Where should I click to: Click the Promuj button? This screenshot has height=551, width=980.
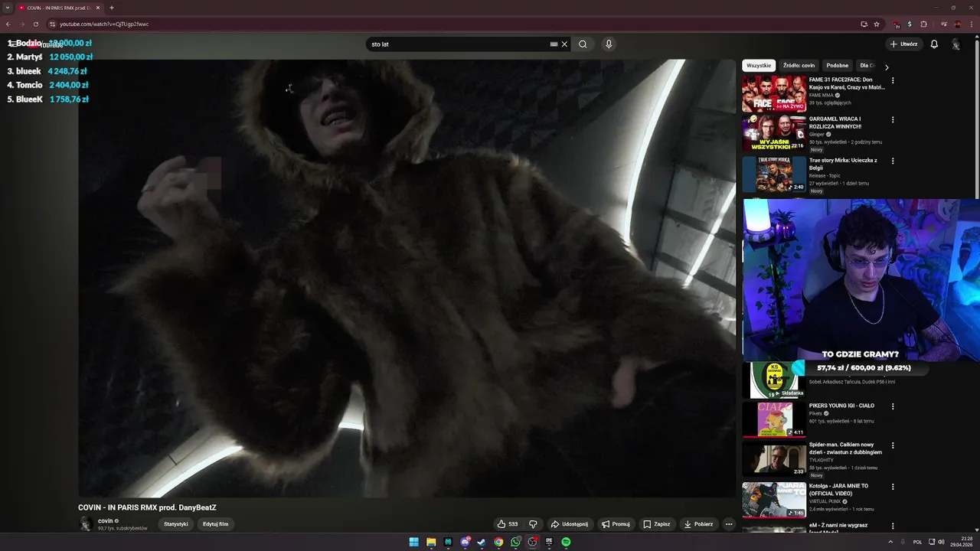pos(616,524)
